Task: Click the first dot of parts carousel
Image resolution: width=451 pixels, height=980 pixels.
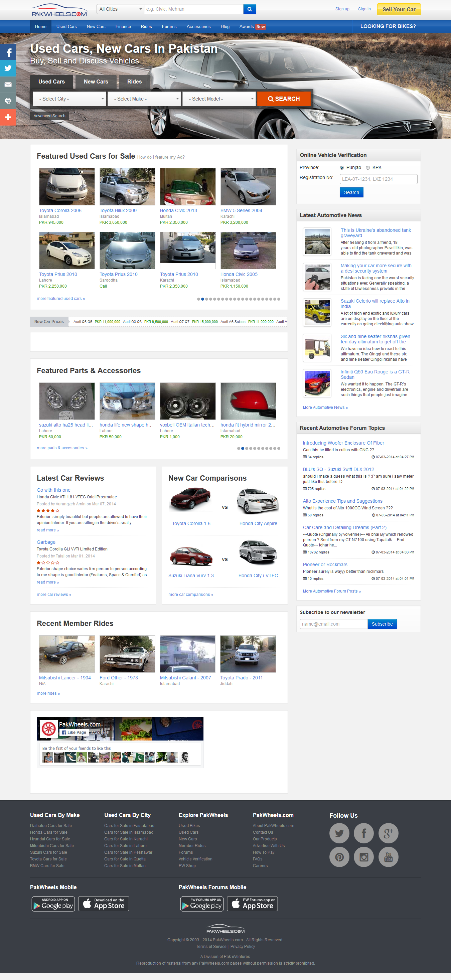Action: (239, 448)
